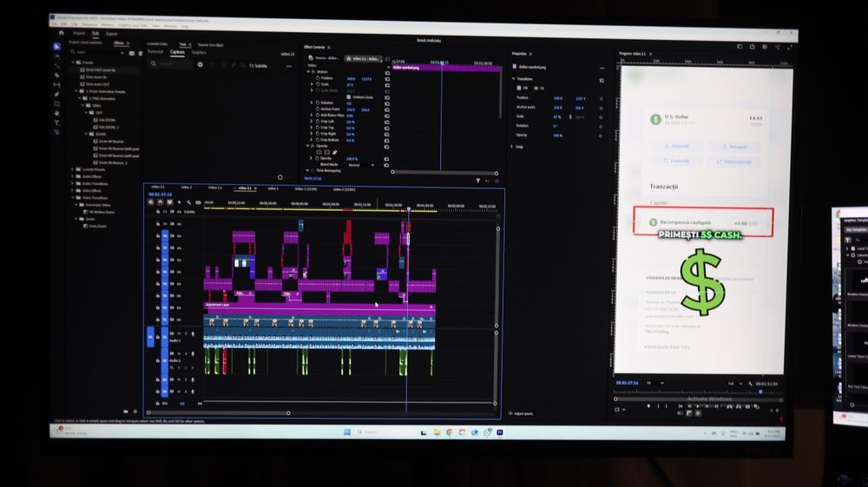868x487 pixels.
Task: Click the add caption plus icon
Action: 200,65
